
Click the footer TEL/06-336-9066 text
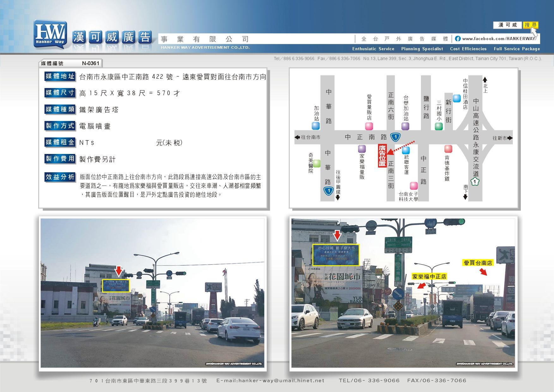pyautogui.click(x=369, y=381)
